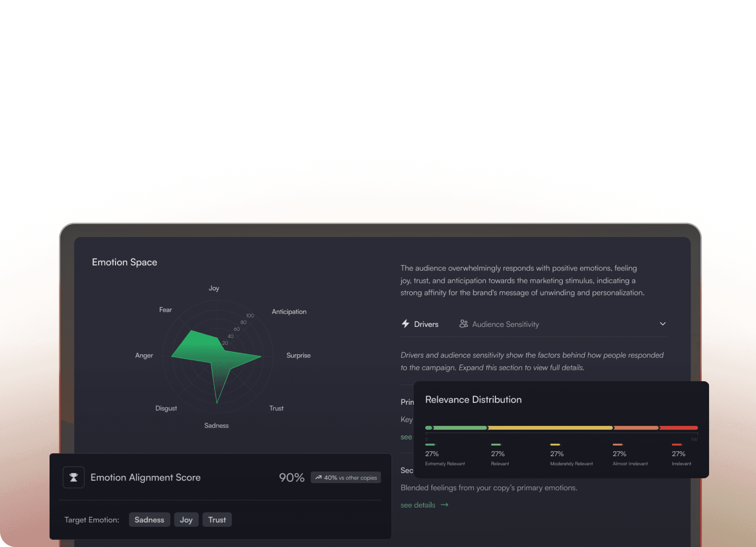Toggle the Joy target emotion chip

186,519
